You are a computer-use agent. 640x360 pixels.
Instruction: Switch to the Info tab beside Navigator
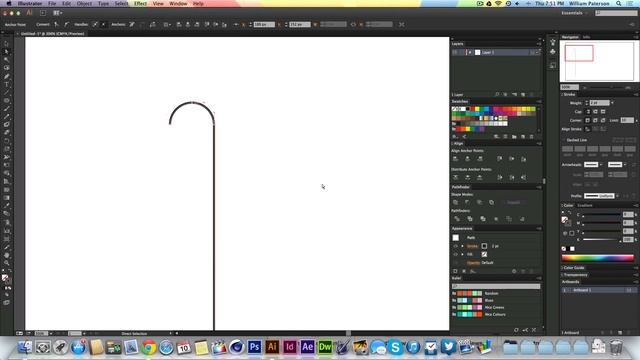coord(586,37)
